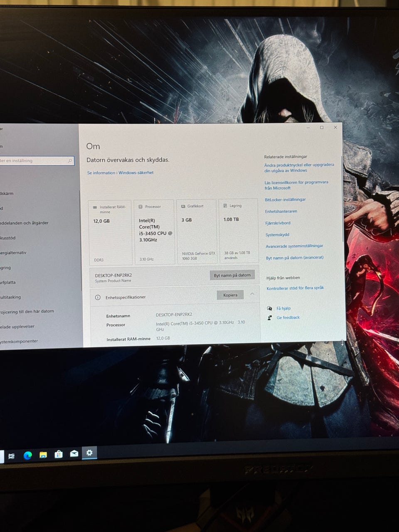
Task: Open 'Avancerade systeminställningar' link
Action: [x=295, y=246]
